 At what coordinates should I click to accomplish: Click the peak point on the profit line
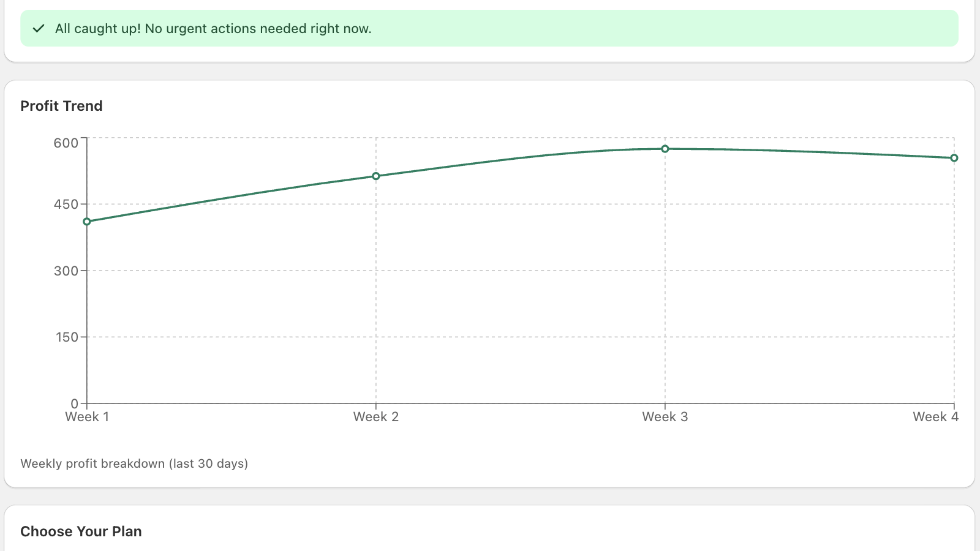(x=665, y=149)
